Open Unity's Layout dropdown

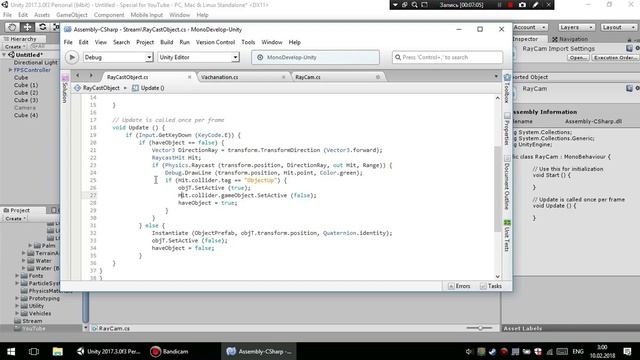coord(618,27)
